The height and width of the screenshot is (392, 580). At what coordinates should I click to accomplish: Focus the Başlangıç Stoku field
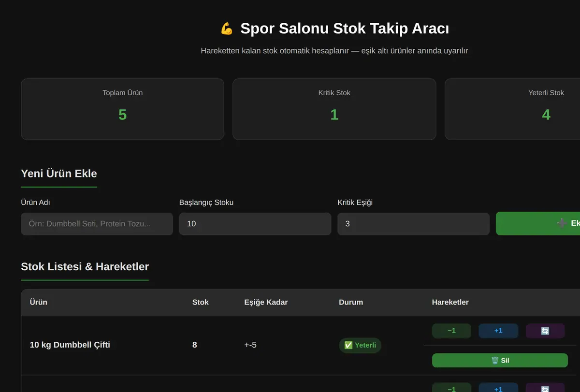[x=255, y=224]
